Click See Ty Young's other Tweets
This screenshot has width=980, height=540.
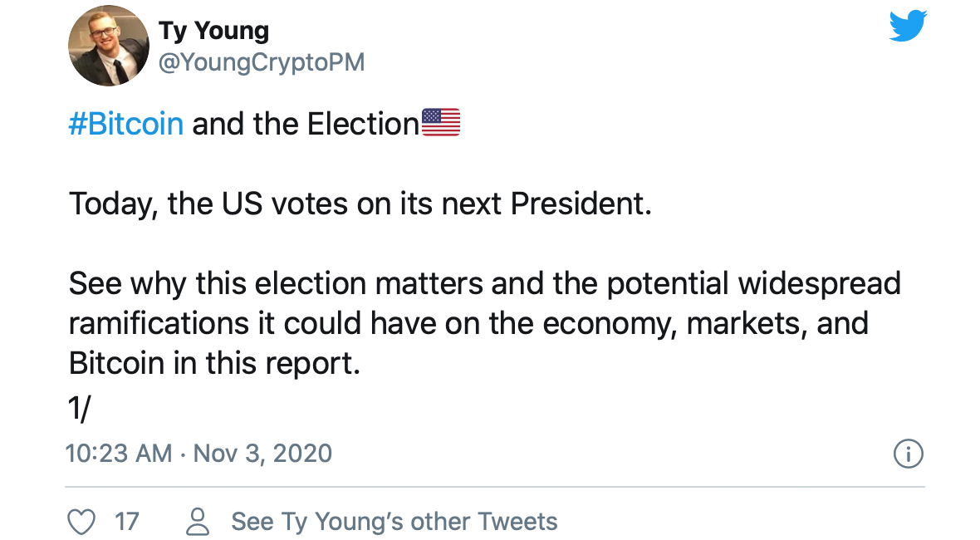tap(394, 522)
